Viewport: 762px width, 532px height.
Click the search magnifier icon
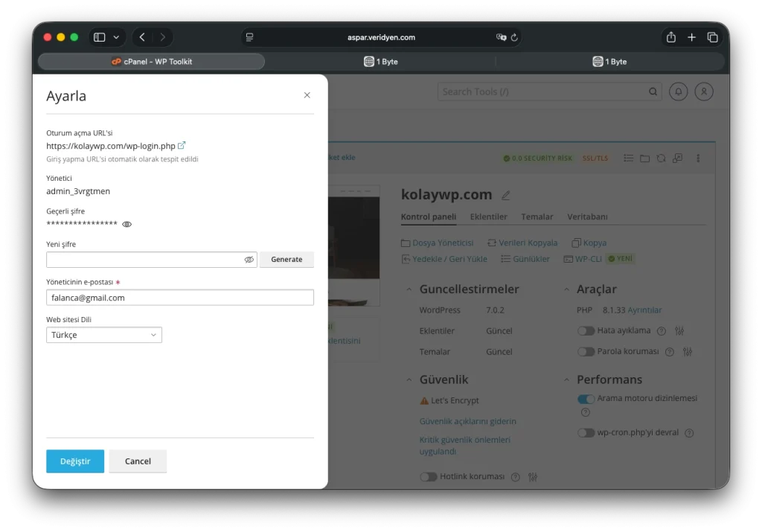(653, 92)
